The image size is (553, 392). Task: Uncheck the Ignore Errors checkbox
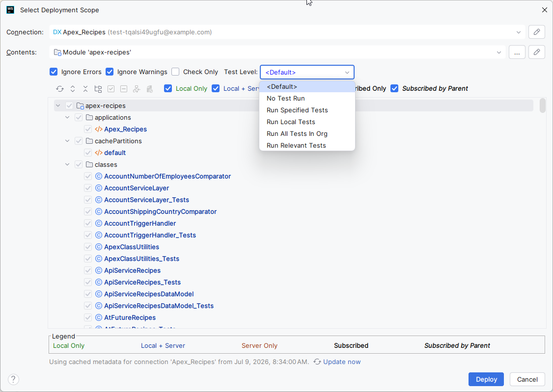[54, 72]
